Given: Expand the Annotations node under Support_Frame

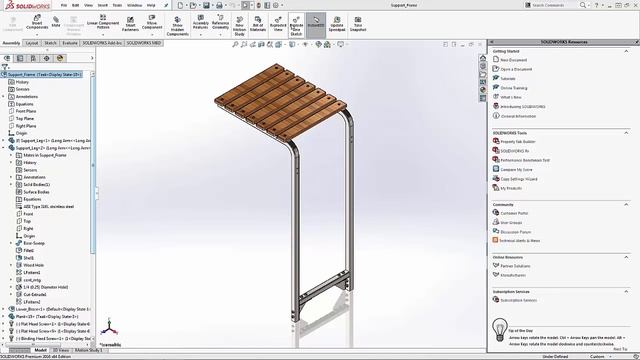Looking at the screenshot, I should (4, 97).
